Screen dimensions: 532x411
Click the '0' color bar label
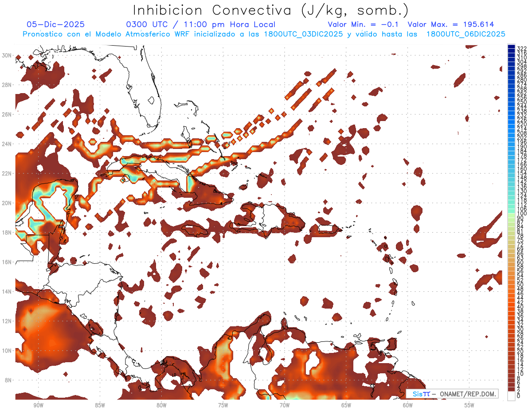pyautogui.click(x=519, y=396)
